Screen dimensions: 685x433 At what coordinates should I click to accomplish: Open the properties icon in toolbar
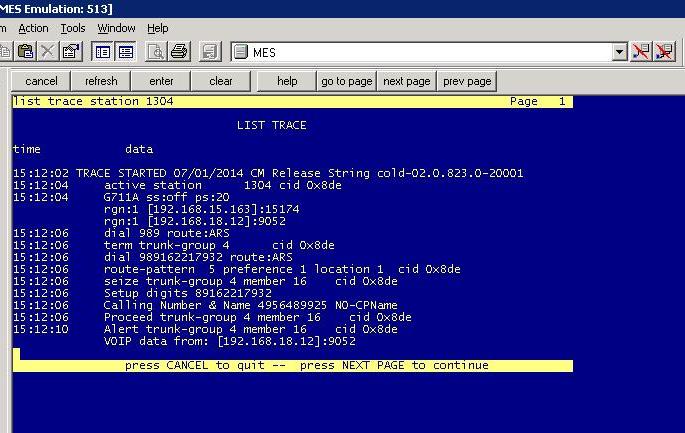(71, 52)
